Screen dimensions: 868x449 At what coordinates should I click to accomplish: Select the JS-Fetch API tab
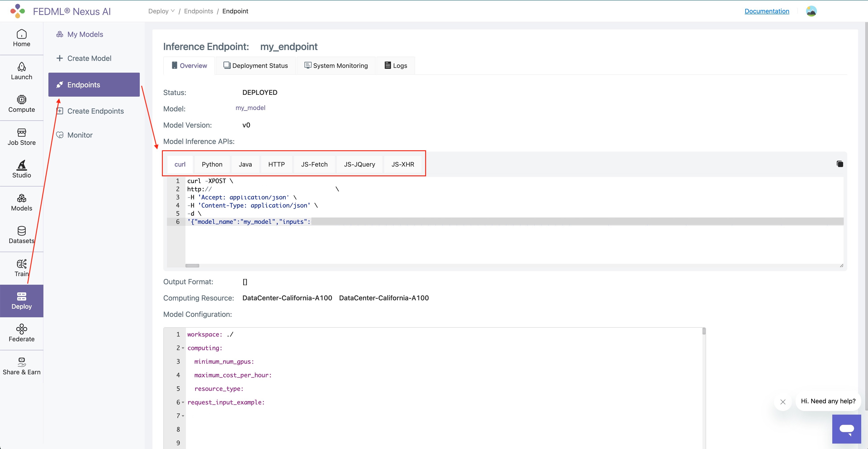click(314, 164)
